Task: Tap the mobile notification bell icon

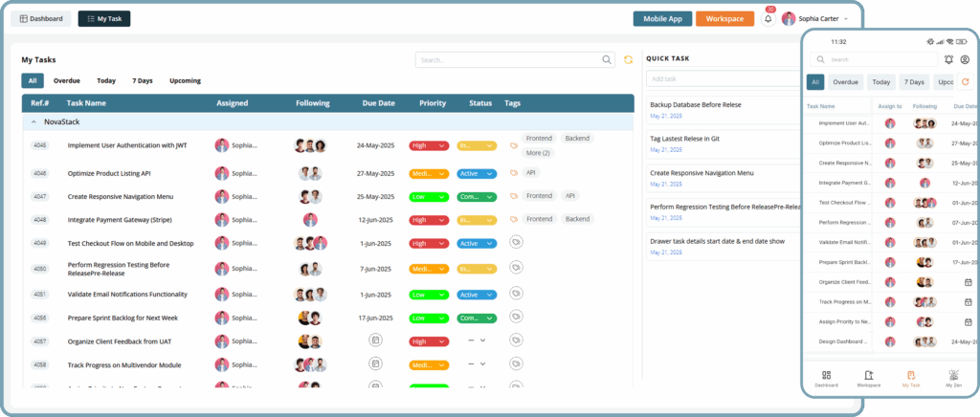Action: click(948, 59)
